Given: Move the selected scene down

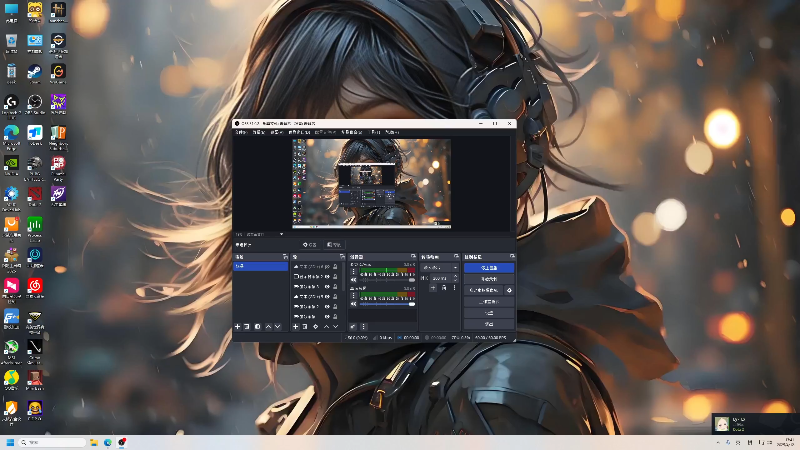Looking at the screenshot, I should click(278, 327).
